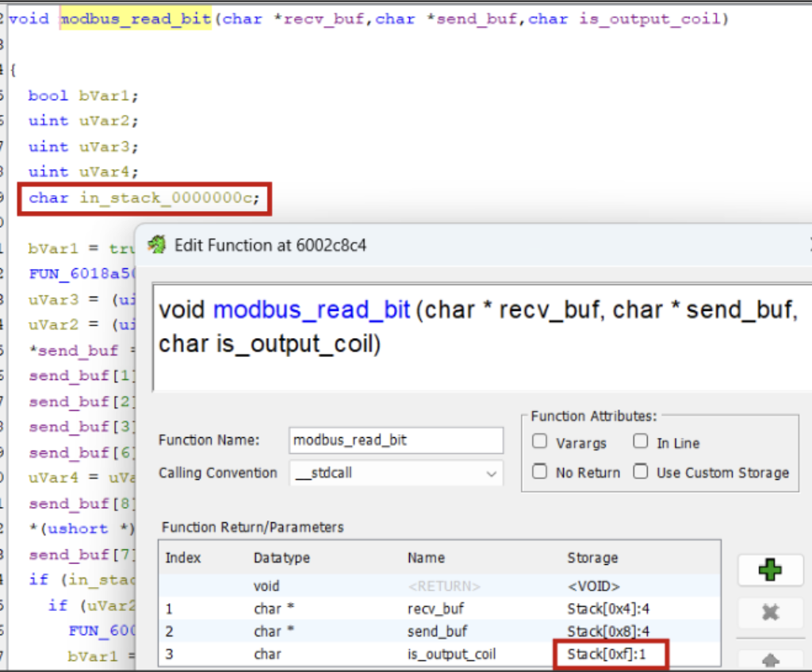The image size is (812, 672).
Task: Check the No Return option
Action: pos(540,472)
